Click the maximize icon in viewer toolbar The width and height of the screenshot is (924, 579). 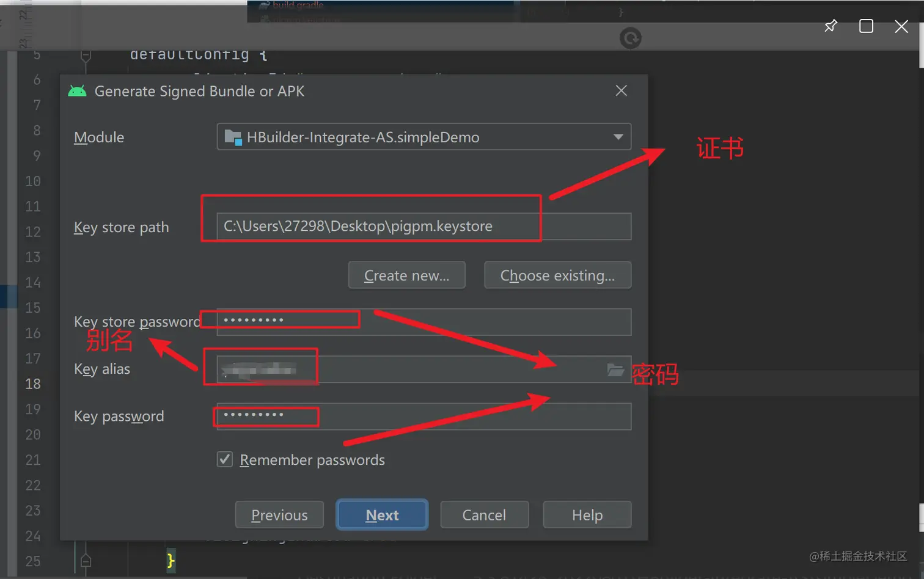[x=866, y=26]
